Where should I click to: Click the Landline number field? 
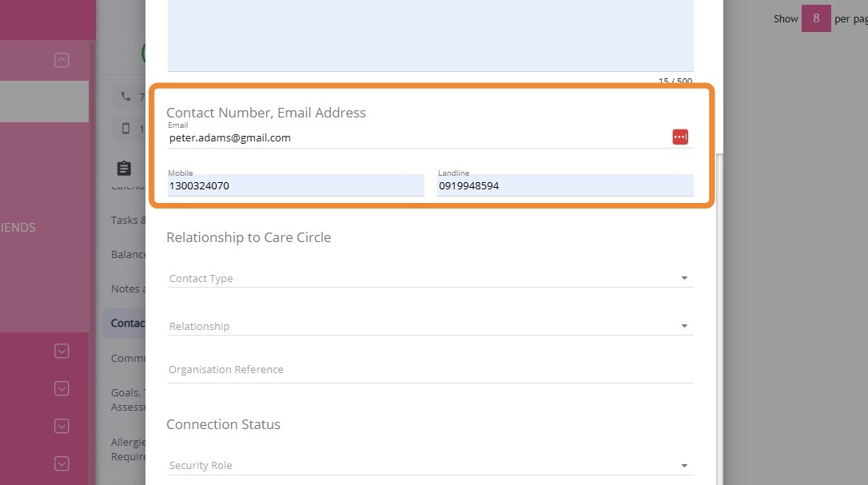tap(565, 186)
